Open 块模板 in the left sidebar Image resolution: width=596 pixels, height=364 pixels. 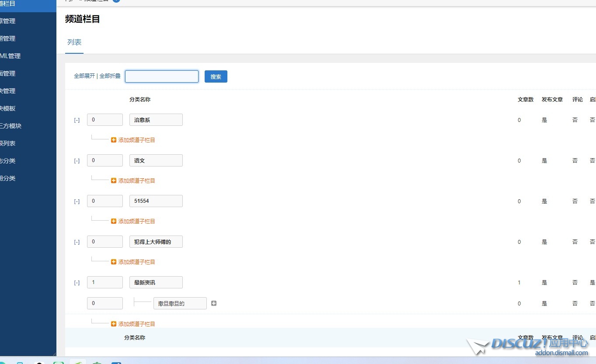(x=8, y=108)
